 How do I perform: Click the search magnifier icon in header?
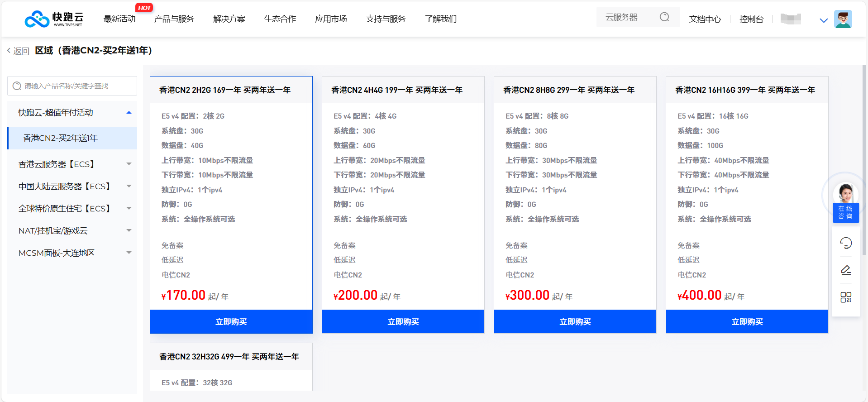coord(664,17)
